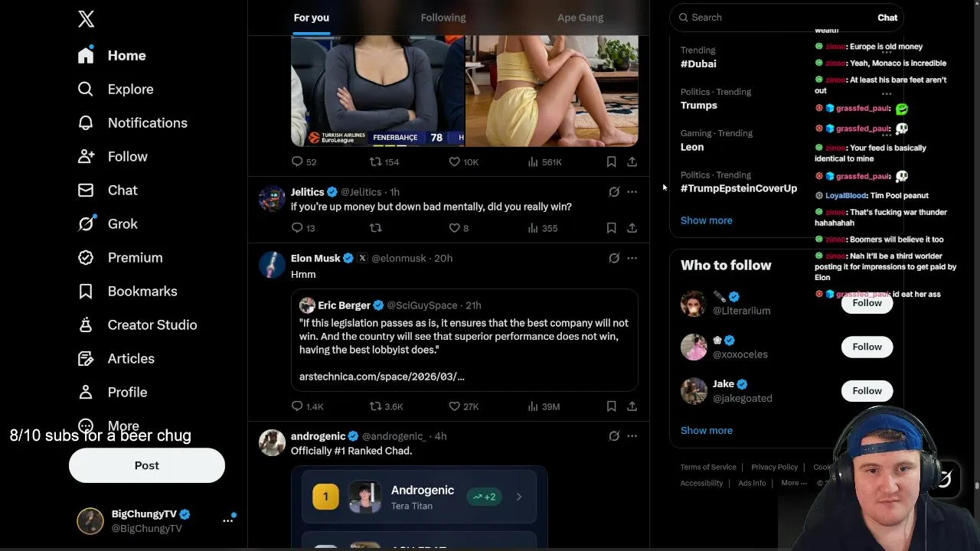Repost the post with 154 reposts

coord(384,161)
